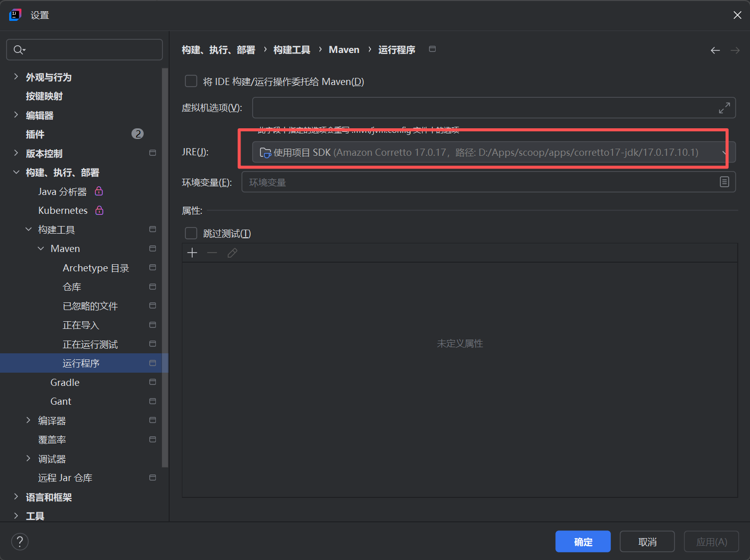The image size is (750, 560).
Task: Click the 应用(A) button
Action: (x=711, y=542)
